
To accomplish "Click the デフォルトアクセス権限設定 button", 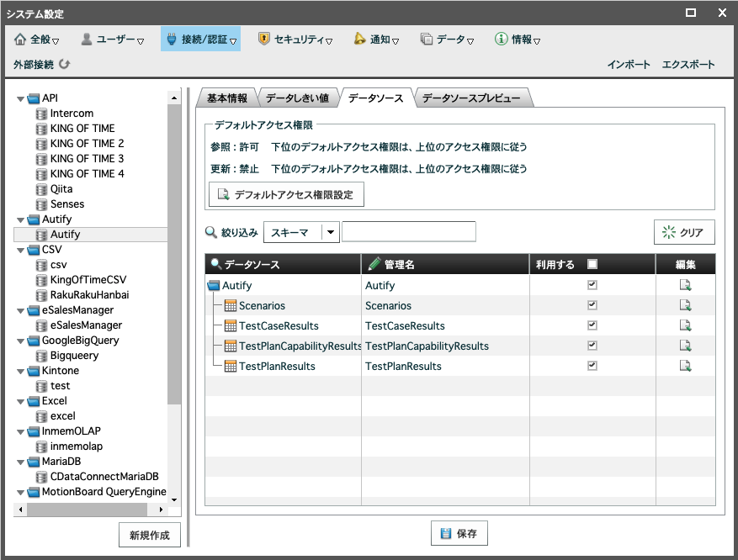I will (286, 194).
